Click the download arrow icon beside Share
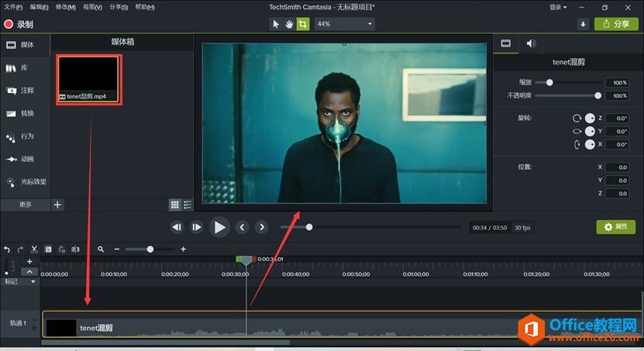644x351 pixels. pos(583,24)
